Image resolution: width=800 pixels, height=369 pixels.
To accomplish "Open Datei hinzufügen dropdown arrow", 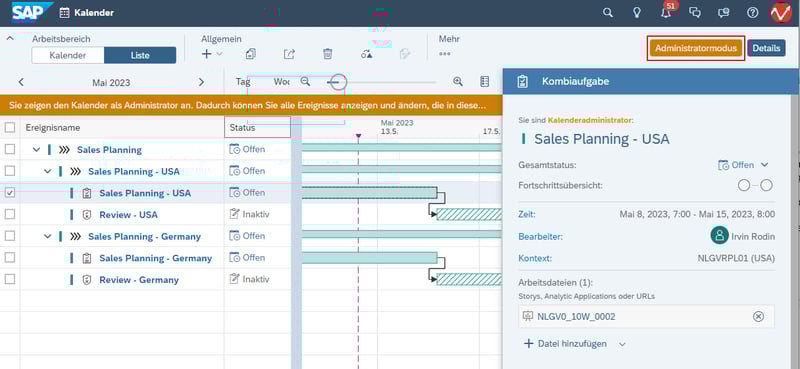I will (622, 344).
